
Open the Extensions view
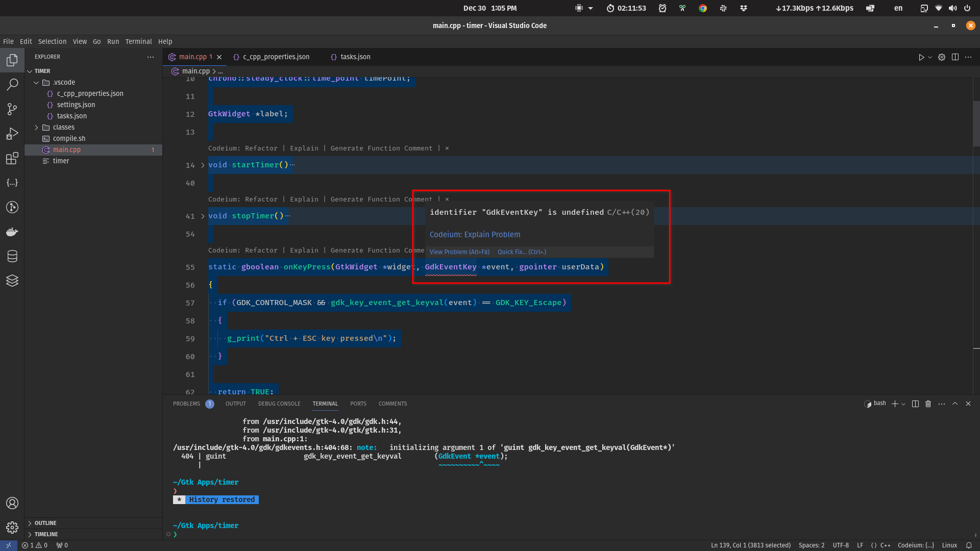coord(12,159)
